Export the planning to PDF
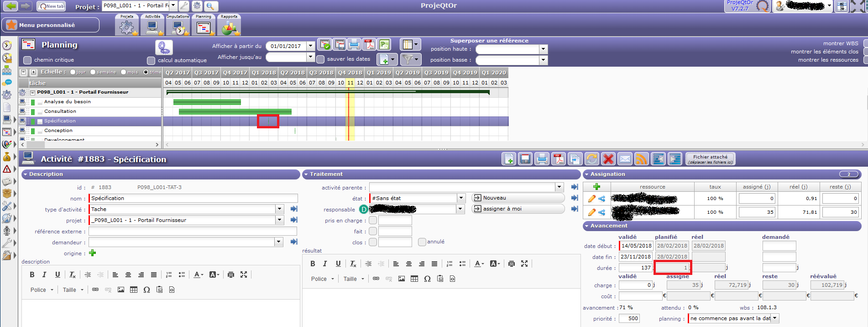Viewport: 868px width, 327px height. pyautogui.click(x=369, y=44)
